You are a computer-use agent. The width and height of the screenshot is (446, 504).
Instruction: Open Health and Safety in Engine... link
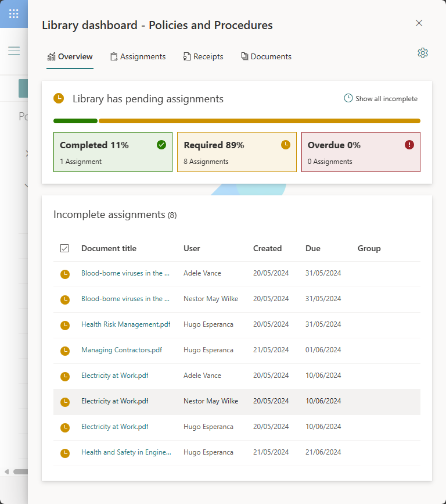tap(126, 452)
